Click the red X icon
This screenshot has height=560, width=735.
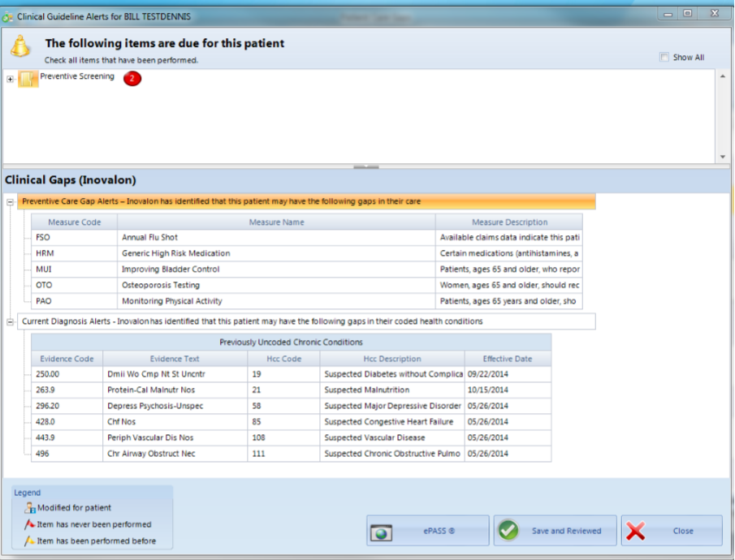(636, 532)
